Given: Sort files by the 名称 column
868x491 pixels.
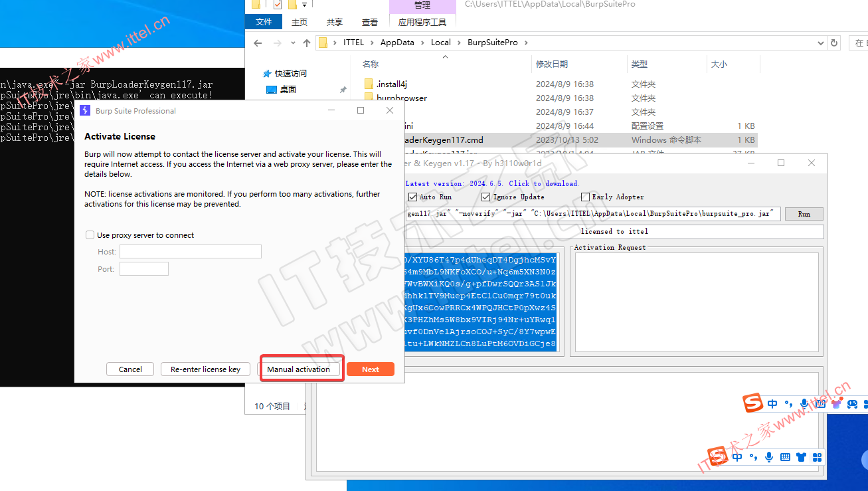Looking at the screenshot, I should [x=371, y=64].
